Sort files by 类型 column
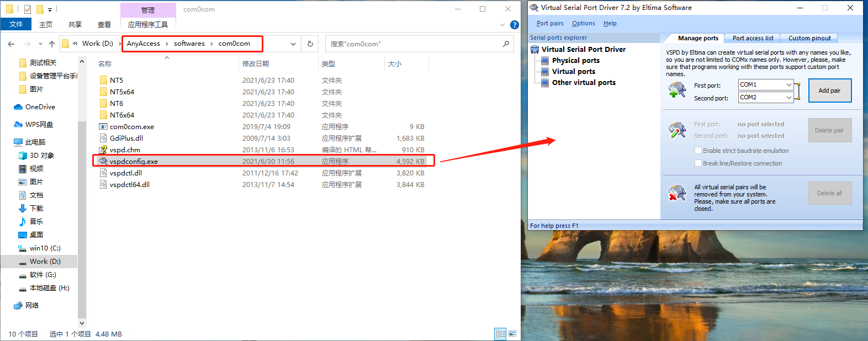Image resolution: width=868 pixels, height=341 pixels. (351, 63)
